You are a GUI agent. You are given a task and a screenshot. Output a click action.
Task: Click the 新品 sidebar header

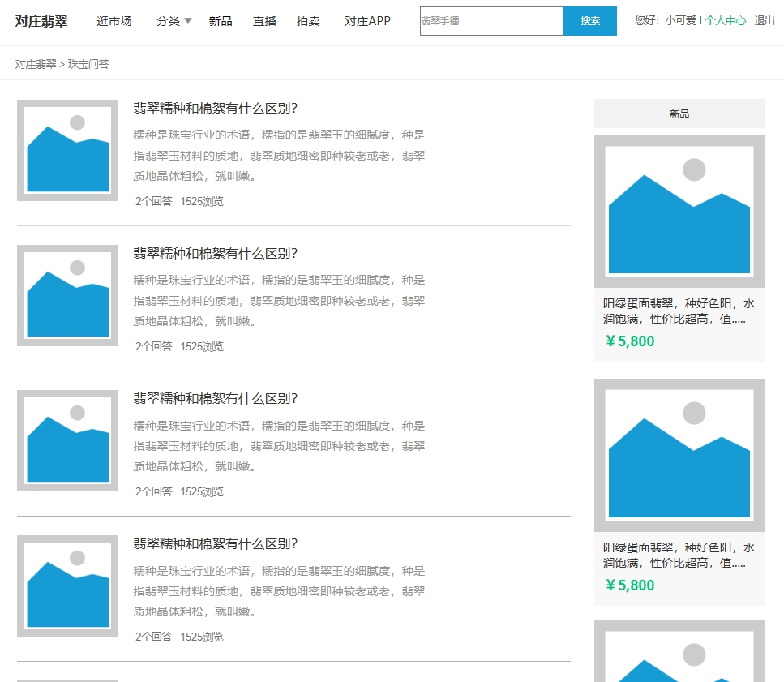click(679, 114)
